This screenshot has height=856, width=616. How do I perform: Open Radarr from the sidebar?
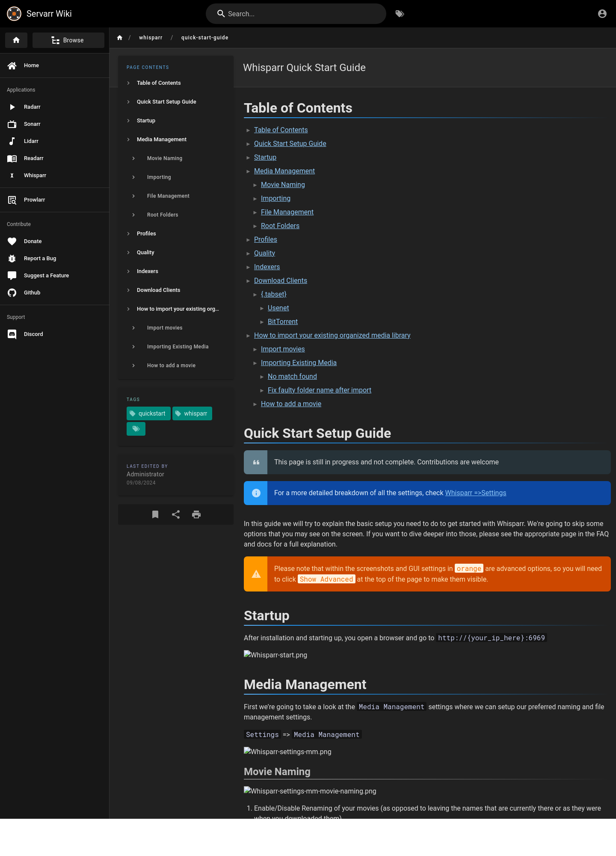(x=54, y=107)
